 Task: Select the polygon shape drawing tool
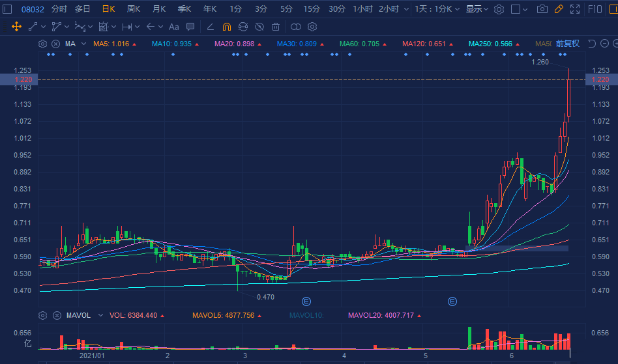[56, 27]
